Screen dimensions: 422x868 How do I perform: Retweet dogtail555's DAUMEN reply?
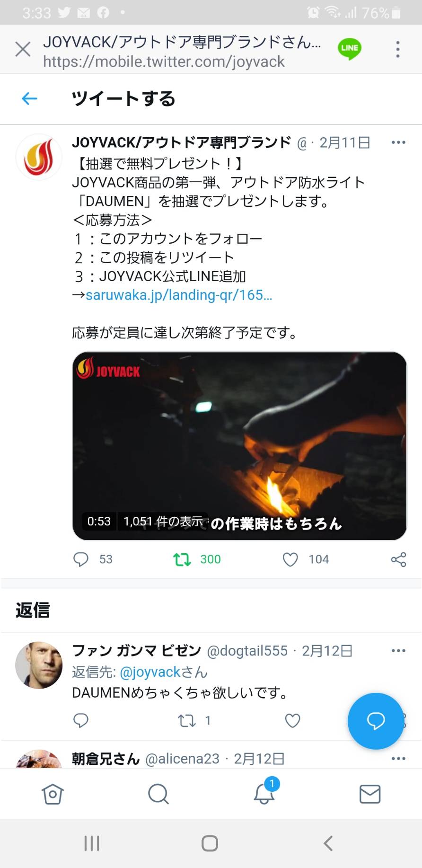click(186, 721)
